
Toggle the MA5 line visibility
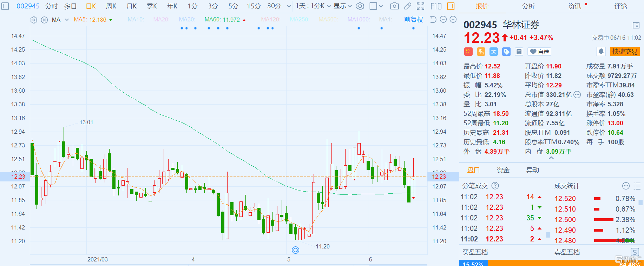(93, 20)
